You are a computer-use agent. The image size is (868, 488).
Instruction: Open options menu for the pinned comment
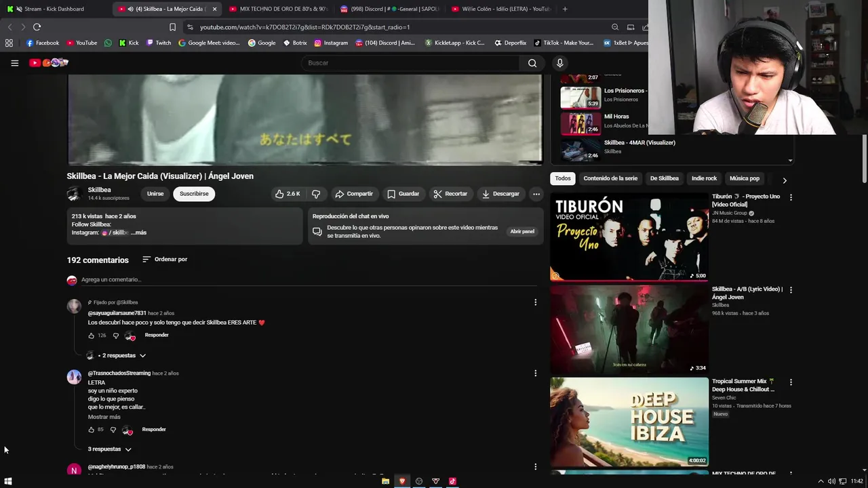point(535,302)
